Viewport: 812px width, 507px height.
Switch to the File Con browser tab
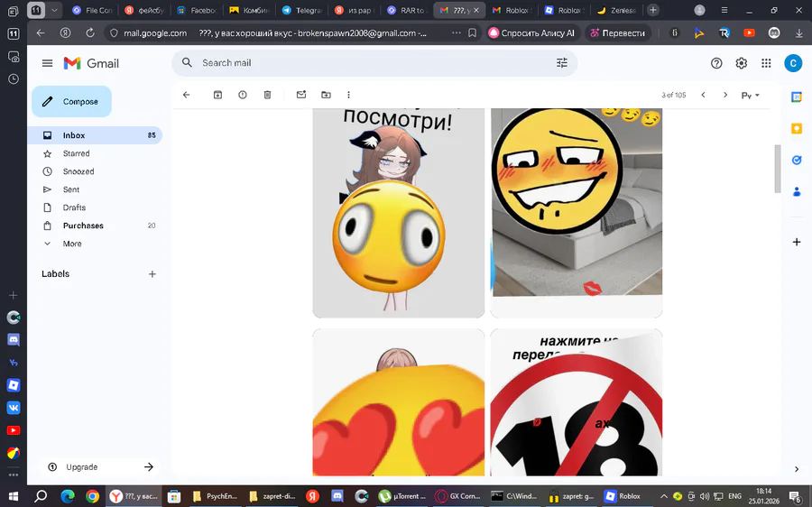click(x=92, y=10)
